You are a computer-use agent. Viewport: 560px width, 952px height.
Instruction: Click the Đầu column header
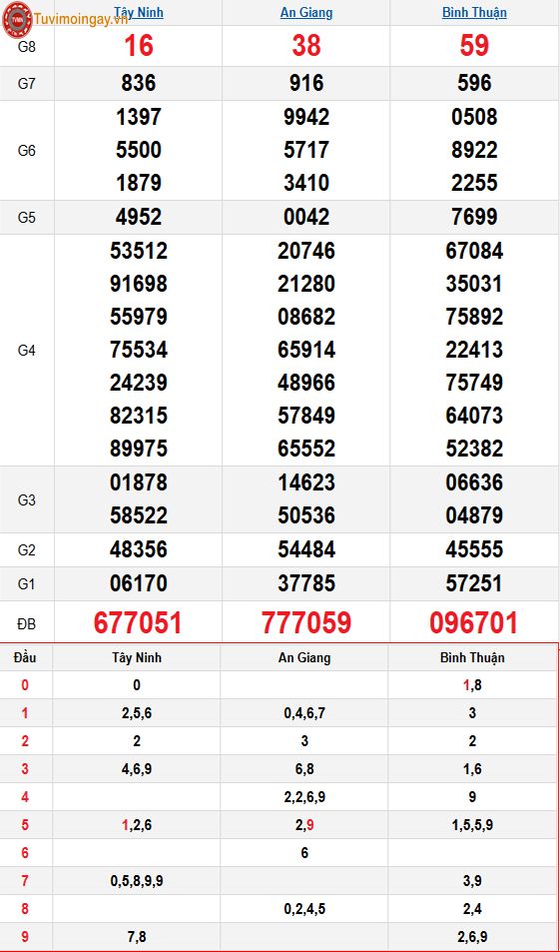coord(25,657)
